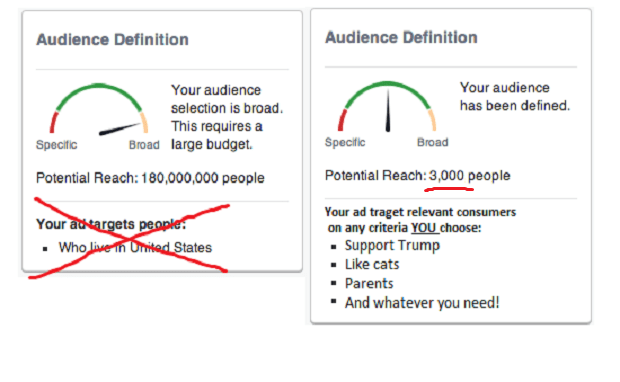Click Who live in United States item
Image resolution: width=620 pixels, height=382 pixels.
pyautogui.click(x=135, y=248)
